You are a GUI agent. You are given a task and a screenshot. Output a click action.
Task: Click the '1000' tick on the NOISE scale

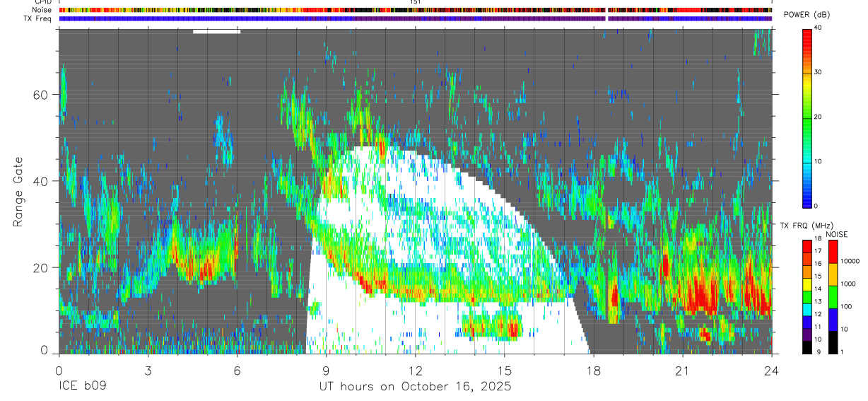(x=848, y=283)
